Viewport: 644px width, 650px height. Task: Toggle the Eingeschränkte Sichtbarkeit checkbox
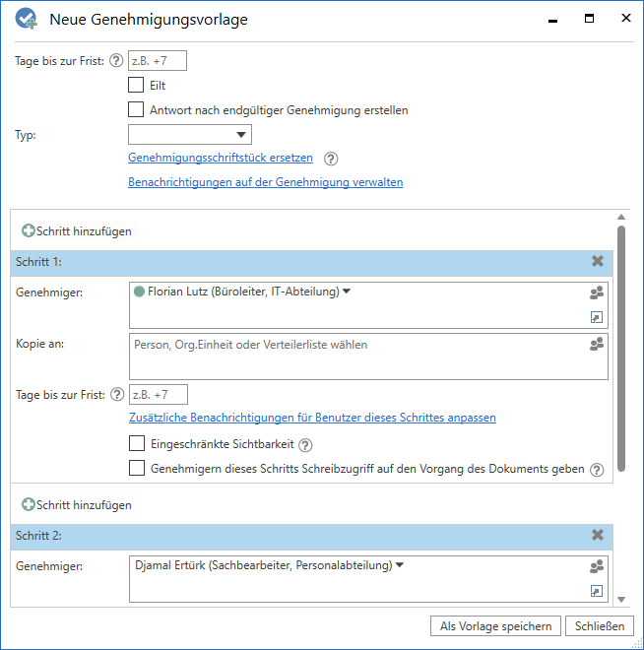(x=136, y=444)
